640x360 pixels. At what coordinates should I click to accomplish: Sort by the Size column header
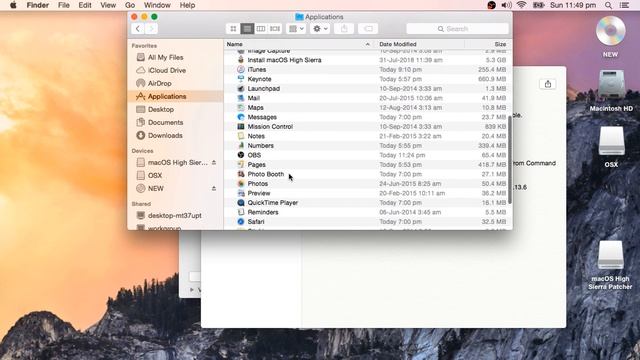pos(487,44)
